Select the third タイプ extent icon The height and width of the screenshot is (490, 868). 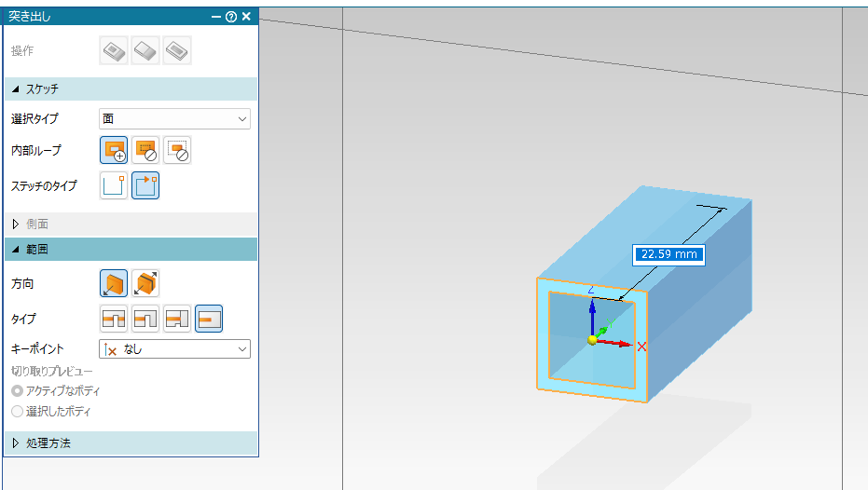point(177,319)
